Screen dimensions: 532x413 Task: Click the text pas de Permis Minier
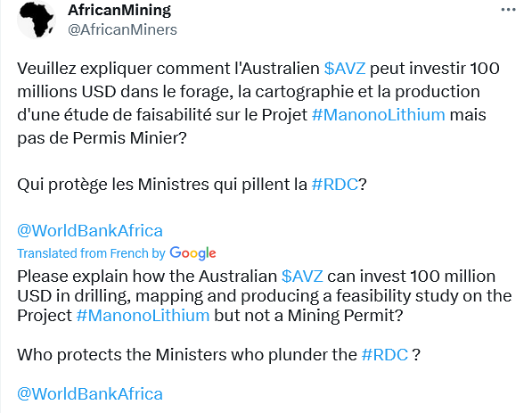coord(102,138)
